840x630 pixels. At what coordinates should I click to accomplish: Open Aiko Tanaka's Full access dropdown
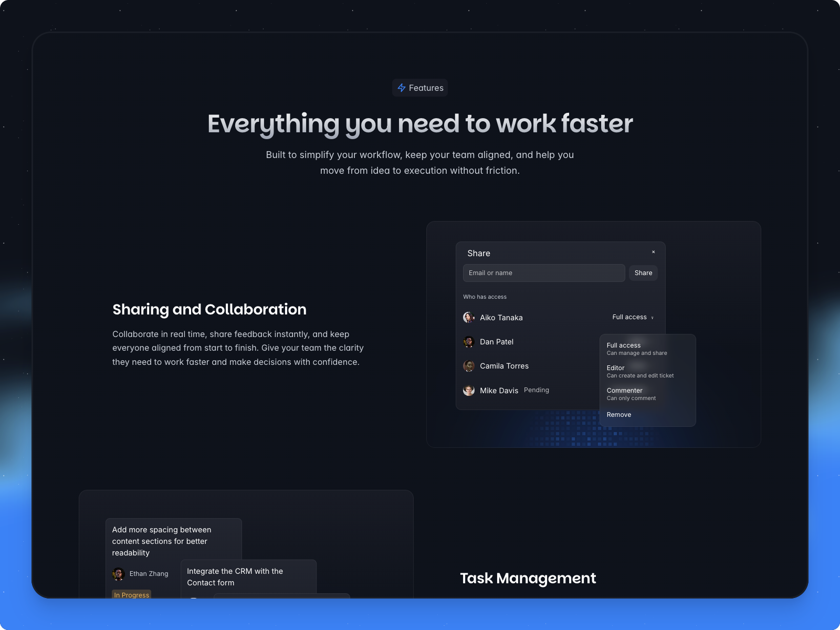[x=633, y=317]
